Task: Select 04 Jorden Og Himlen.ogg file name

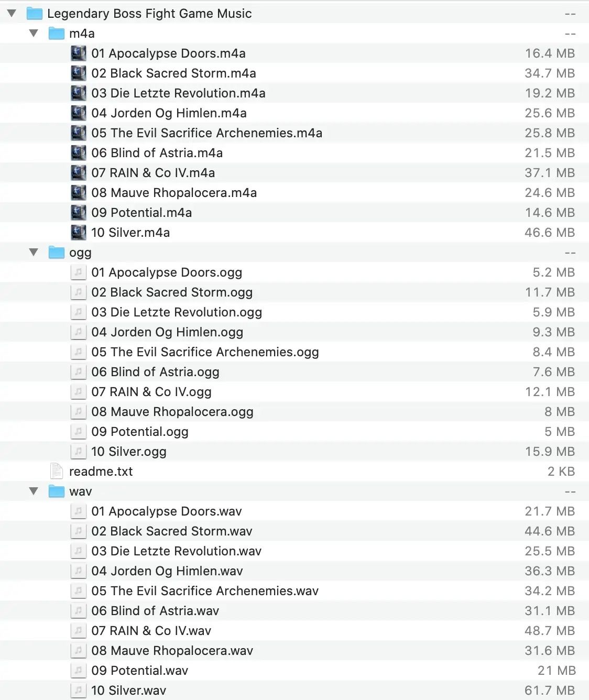Action: pos(167,332)
